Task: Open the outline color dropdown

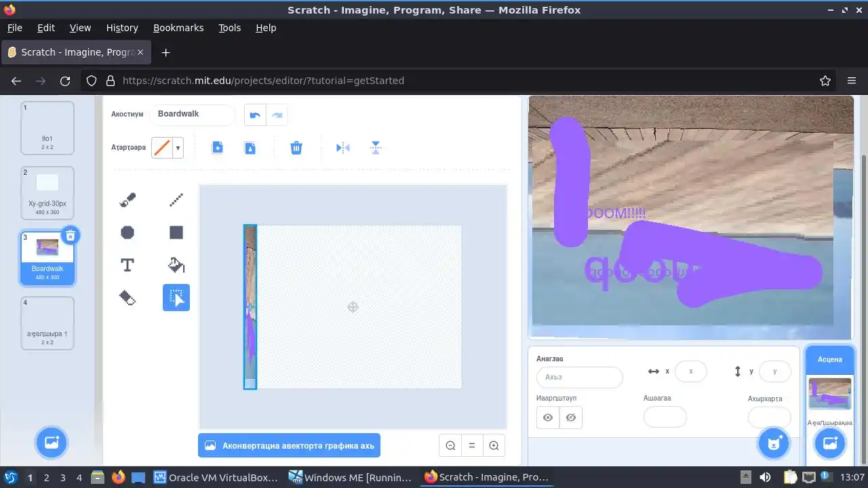Action: point(178,148)
